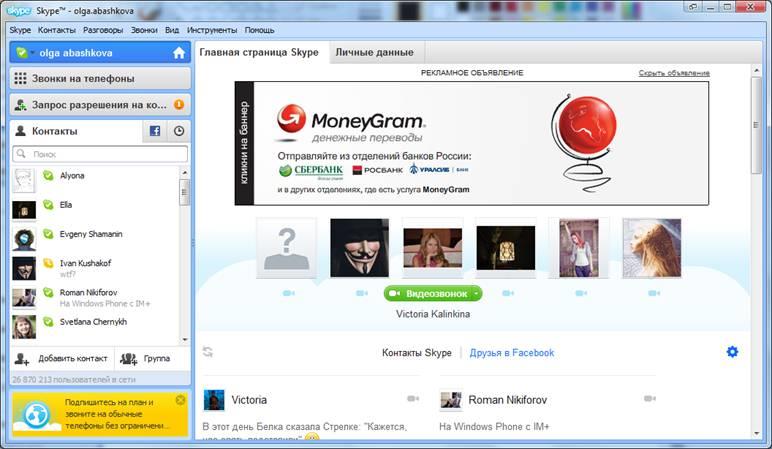This screenshot has width=772, height=449.
Task: Open the Разговоры menu
Action: (x=103, y=30)
